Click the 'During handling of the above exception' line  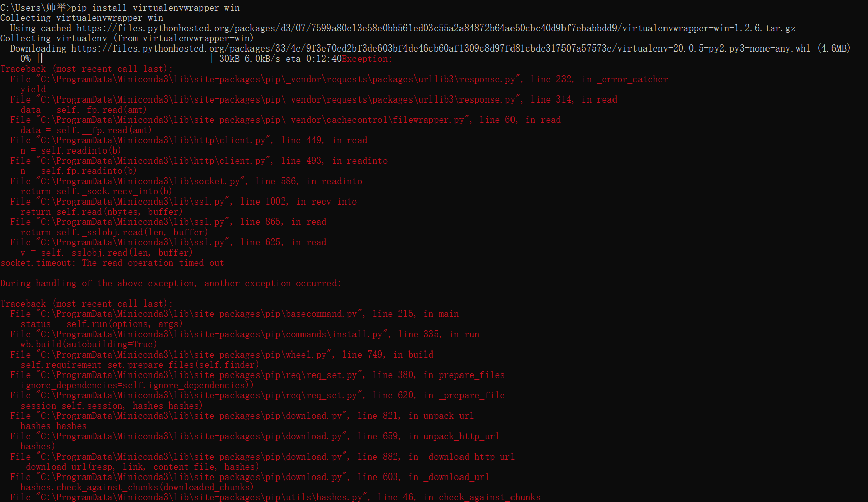click(x=170, y=283)
